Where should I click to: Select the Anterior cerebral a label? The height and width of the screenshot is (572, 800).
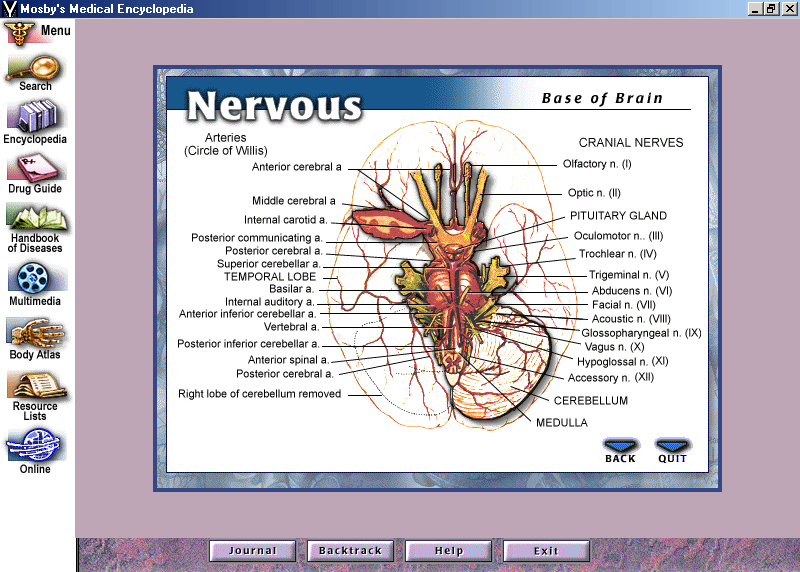(x=296, y=167)
